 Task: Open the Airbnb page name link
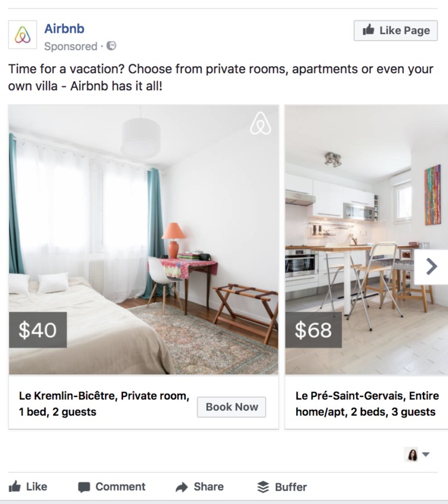coord(65,29)
